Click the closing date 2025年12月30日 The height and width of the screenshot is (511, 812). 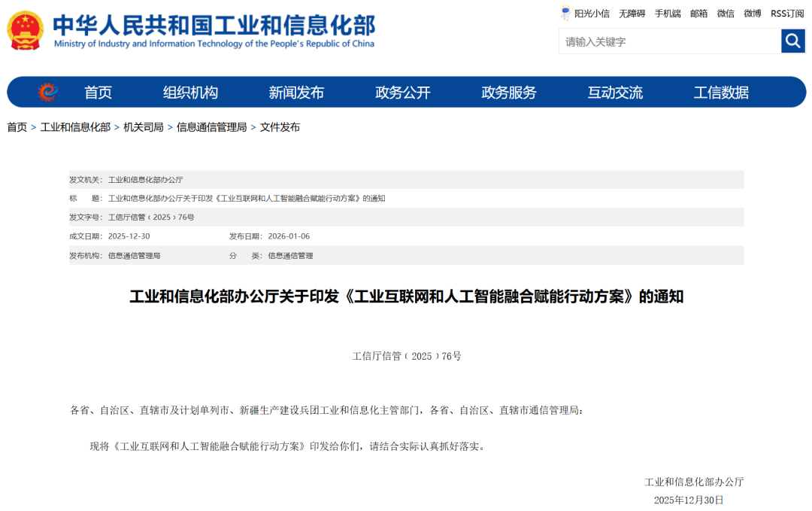689,500
